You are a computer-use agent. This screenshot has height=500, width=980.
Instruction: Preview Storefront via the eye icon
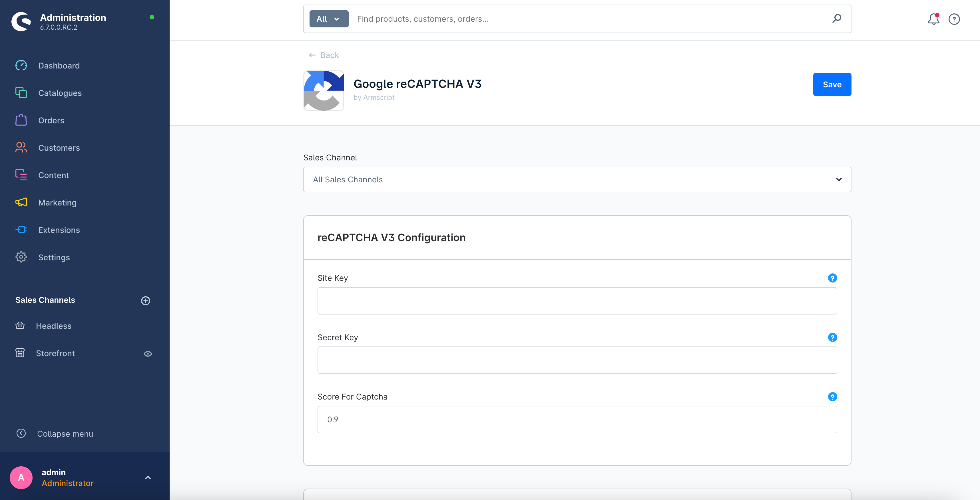148,354
